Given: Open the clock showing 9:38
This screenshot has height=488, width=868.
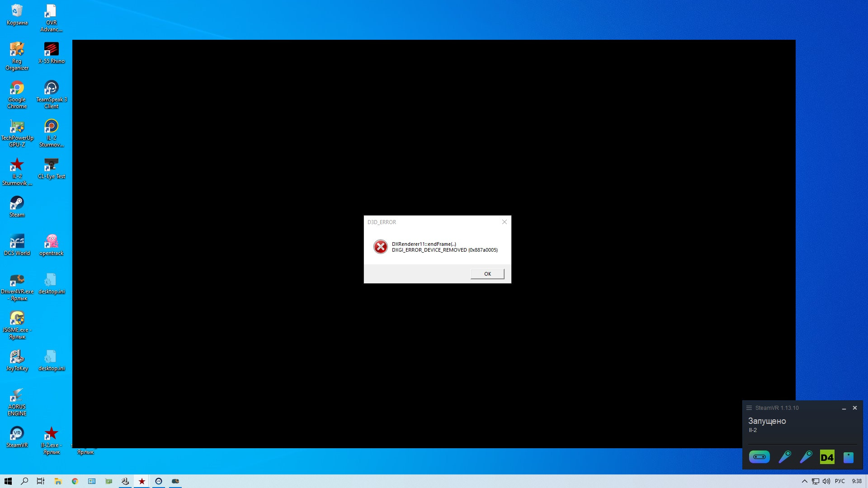Looking at the screenshot, I should 857,481.
